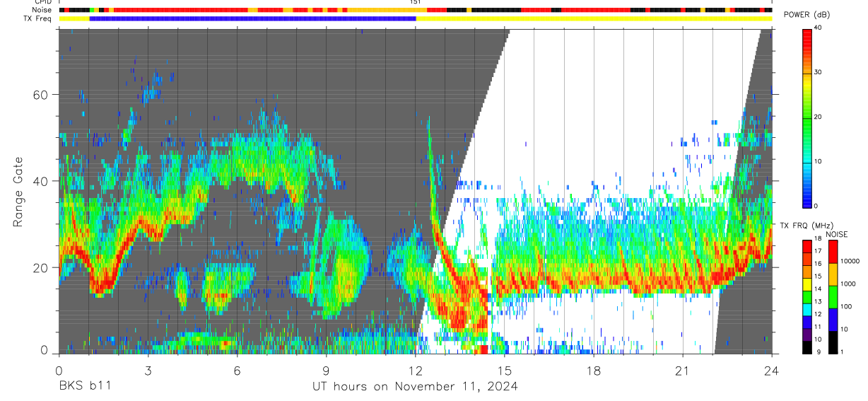
Task: Click the '12' value on the TX FRQ scale
Action: coord(819,314)
